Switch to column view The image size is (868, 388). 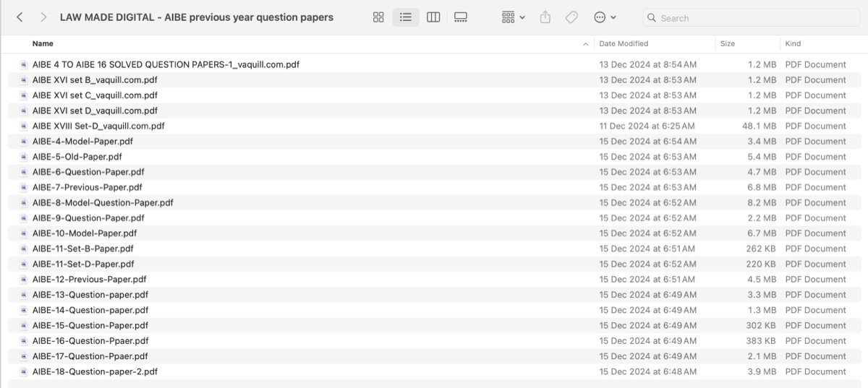pyautogui.click(x=433, y=17)
